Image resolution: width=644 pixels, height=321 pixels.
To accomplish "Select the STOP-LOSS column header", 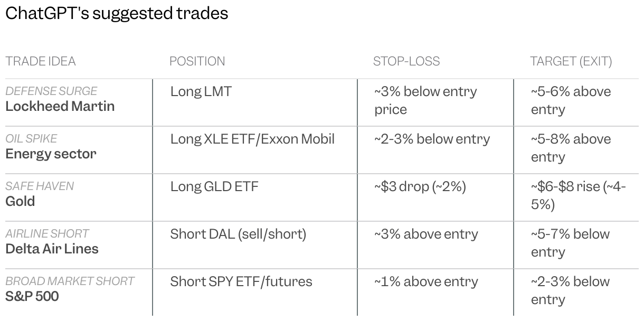I will [406, 61].
